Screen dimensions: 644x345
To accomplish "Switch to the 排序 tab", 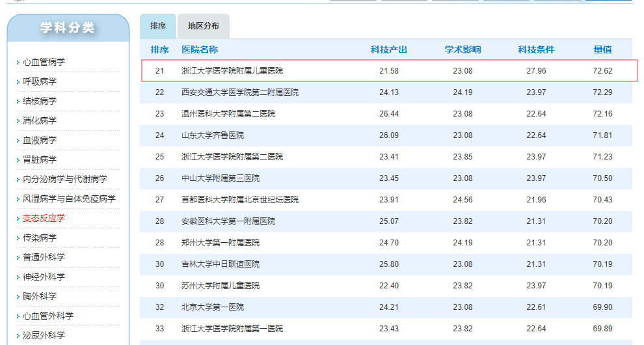I will 158,26.
